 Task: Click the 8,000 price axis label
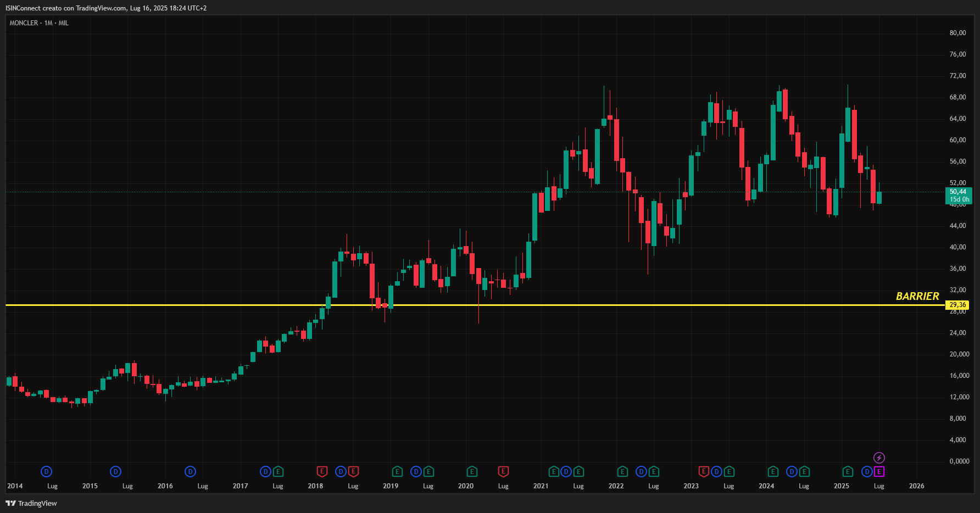coord(957,419)
